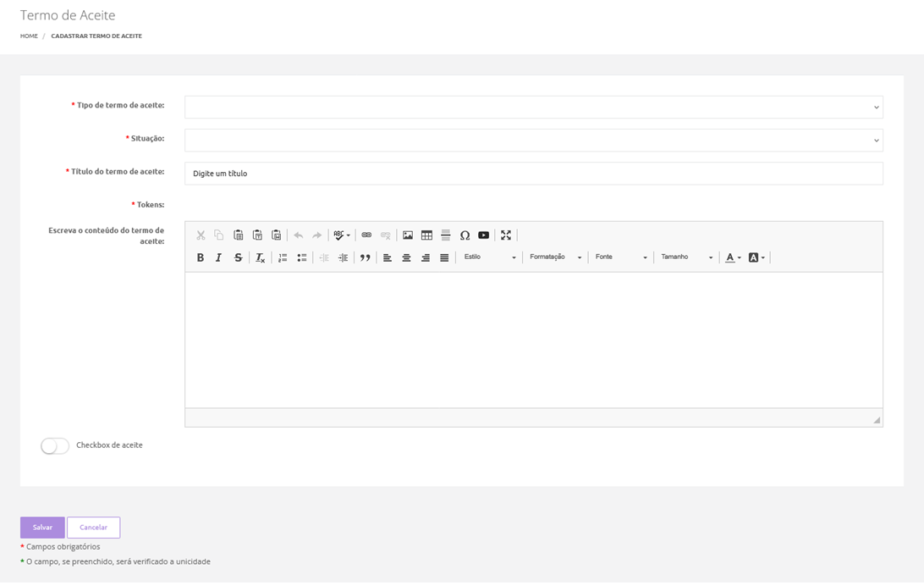Insert an image using the toolbar
The height and width of the screenshot is (586, 924).
408,235
